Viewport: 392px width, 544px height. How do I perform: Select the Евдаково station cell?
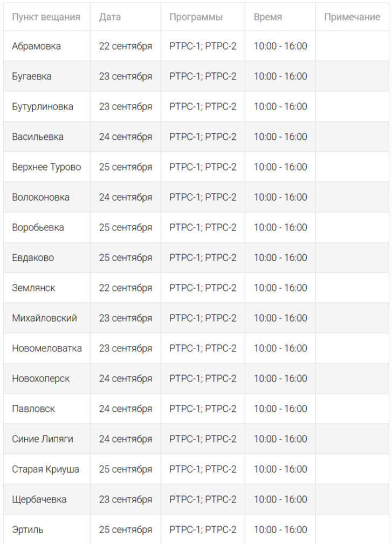click(33, 257)
